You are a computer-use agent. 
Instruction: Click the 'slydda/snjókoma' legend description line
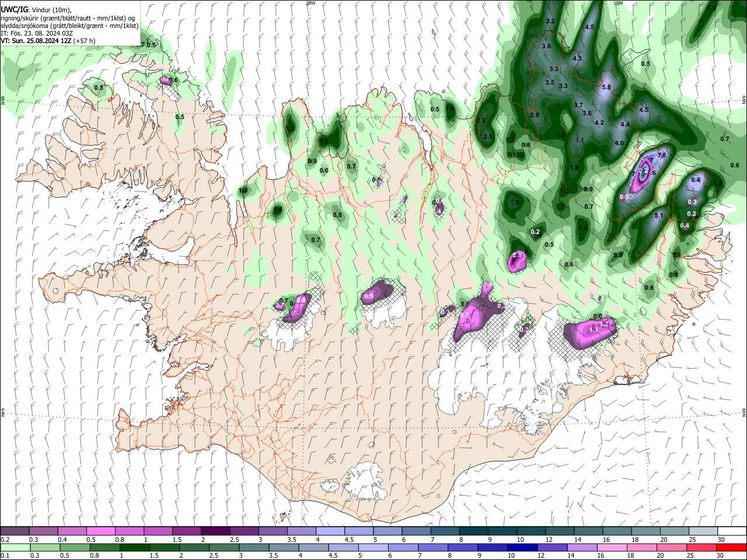69,26
